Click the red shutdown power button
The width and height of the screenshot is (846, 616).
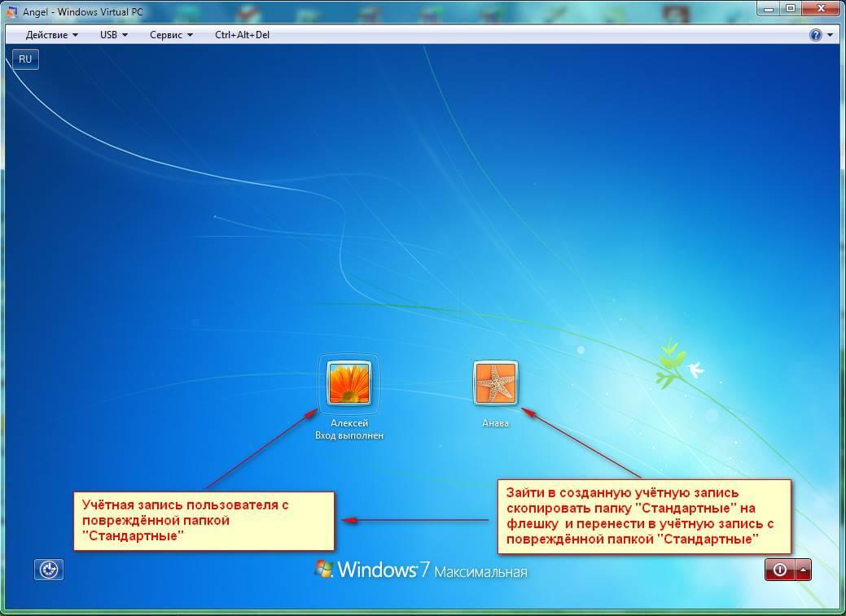point(779,570)
